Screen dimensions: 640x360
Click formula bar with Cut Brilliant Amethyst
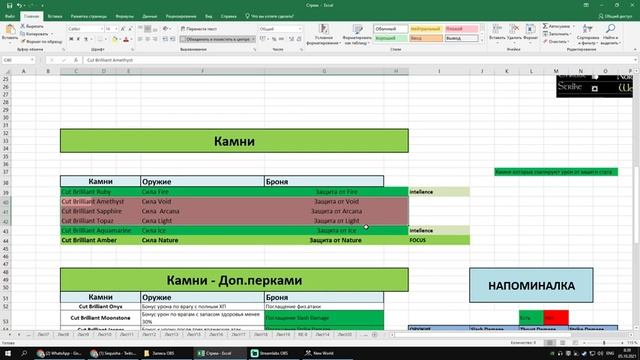358,60
